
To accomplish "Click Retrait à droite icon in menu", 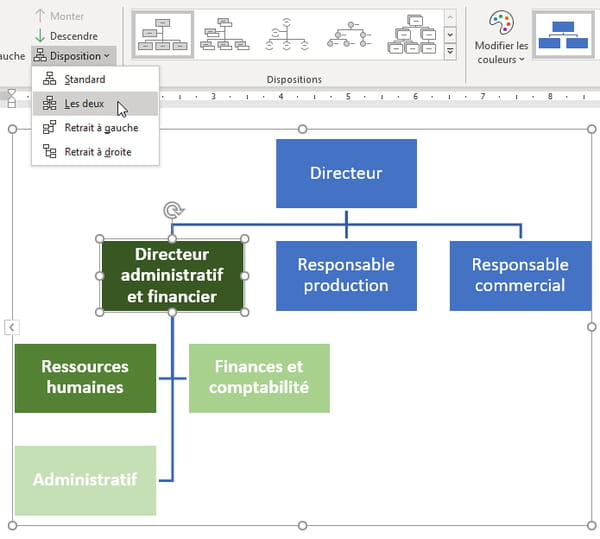I will (x=49, y=151).
